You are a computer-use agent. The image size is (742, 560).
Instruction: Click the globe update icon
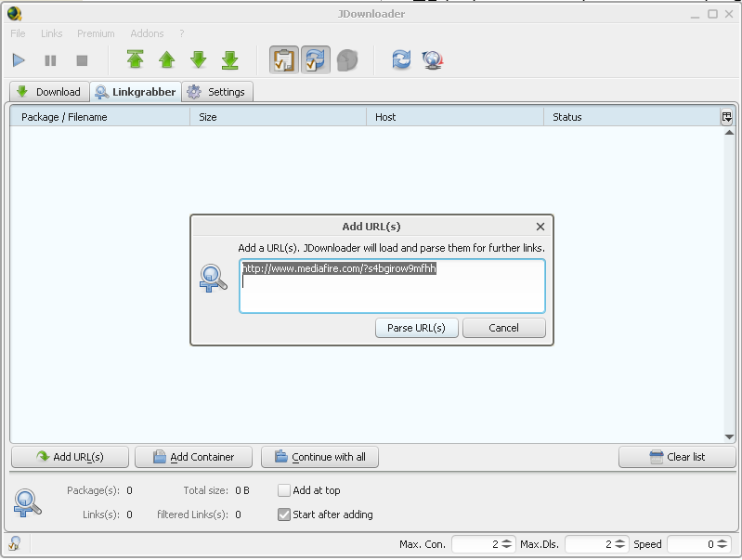click(433, 60)
